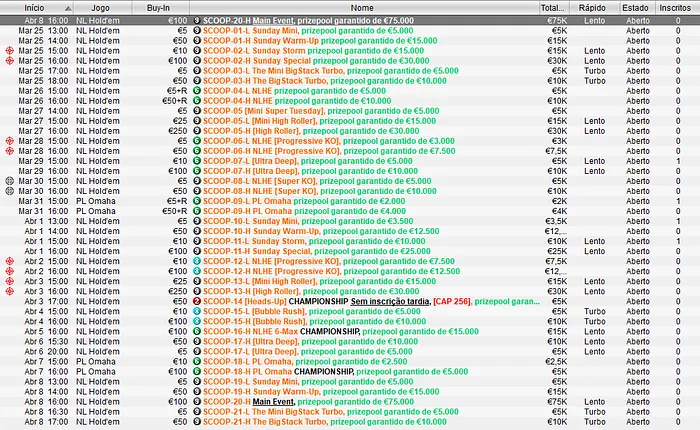Click Aberto status of SCOOP-16-H row

(x=638, y=331)
